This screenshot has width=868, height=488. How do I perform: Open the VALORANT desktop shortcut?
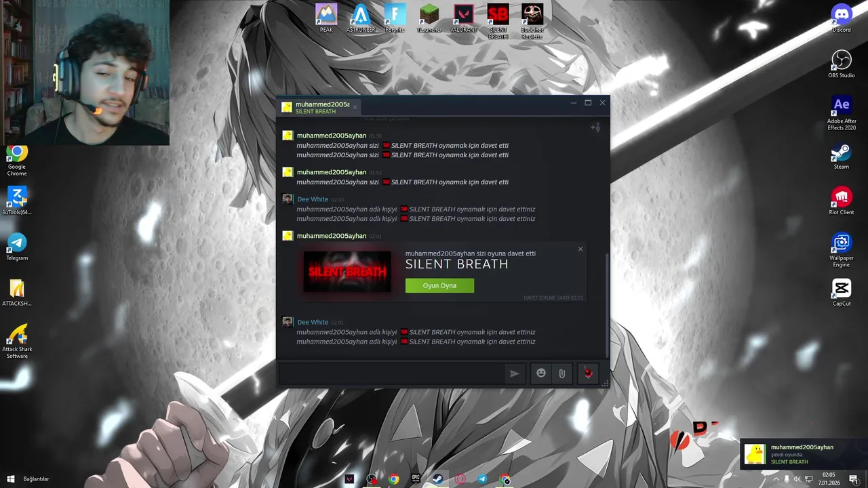(x=463, y=18)
